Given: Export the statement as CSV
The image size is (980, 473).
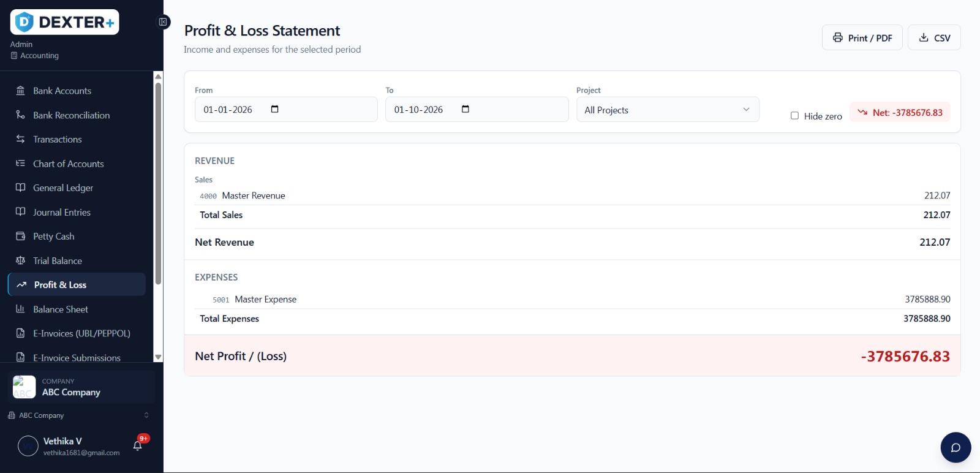Looking at the screenshot, I should coord(934,37).
